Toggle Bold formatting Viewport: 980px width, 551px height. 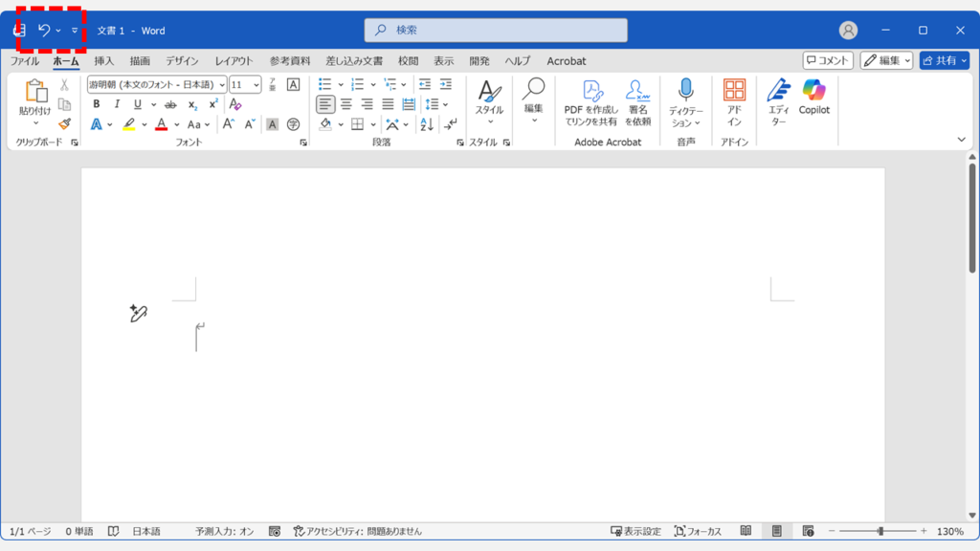tap(96, 104)
